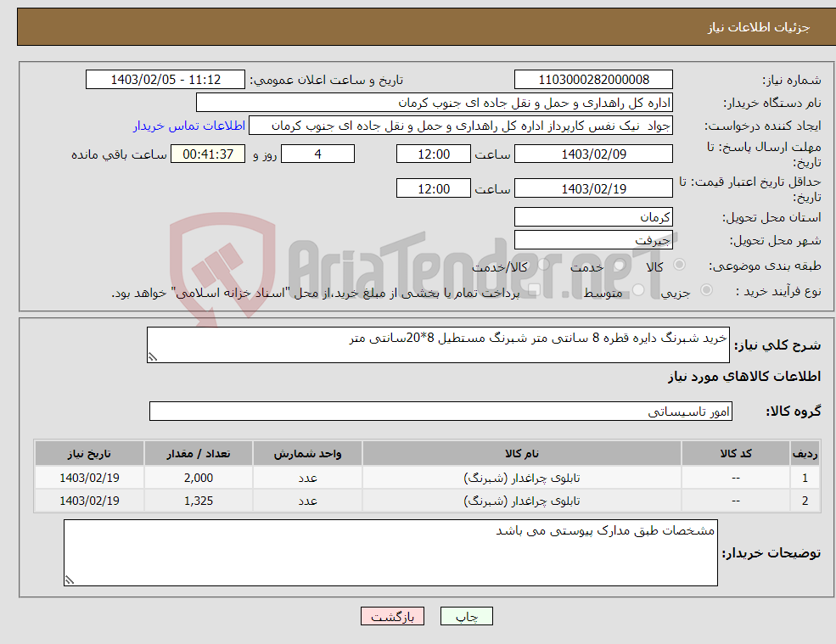Viewport: 836px width, 644px height.
Task: Click the price validity date 1403/02/19 field
Action: [x=593, y=188]
